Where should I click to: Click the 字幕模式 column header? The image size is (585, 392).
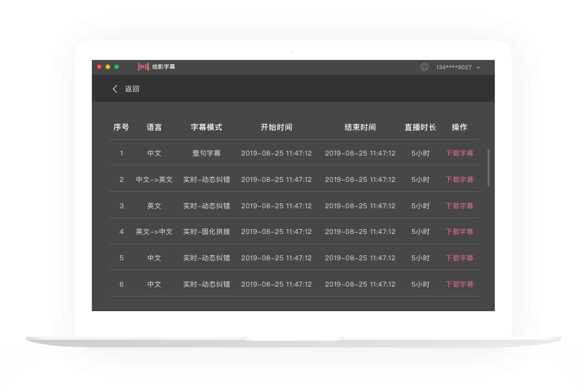207,127
